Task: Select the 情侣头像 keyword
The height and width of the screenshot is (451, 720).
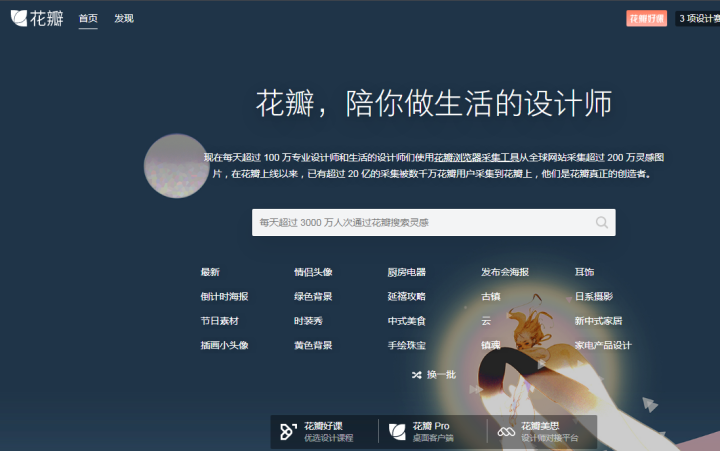Action: coord(313,272)
